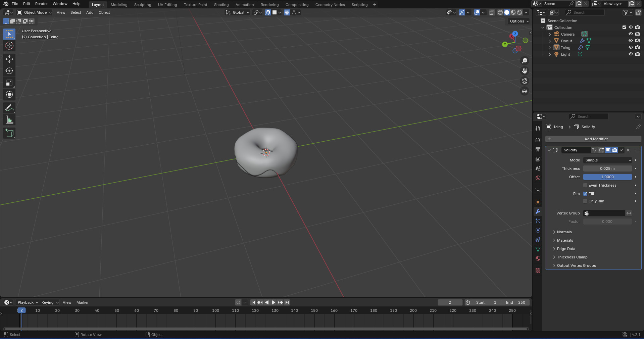Click the Thickness 0.025 m slider field

(x=607, y=168)
